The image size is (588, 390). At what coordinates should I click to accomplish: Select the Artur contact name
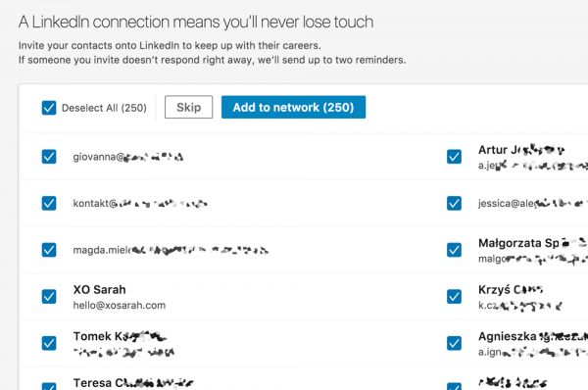tap(521, 150)
